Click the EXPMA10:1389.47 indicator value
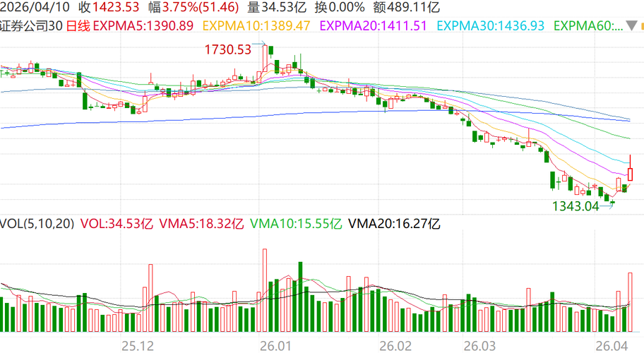Viewport: 644px width, 353px height. tap(256, 26)
